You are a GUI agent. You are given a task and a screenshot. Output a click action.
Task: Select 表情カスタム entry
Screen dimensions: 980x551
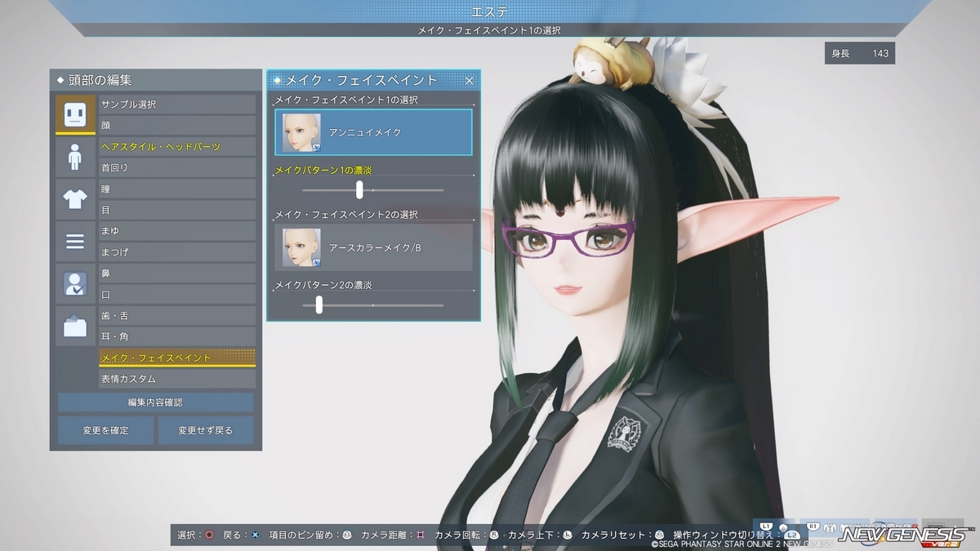click(x=177, y=379)
